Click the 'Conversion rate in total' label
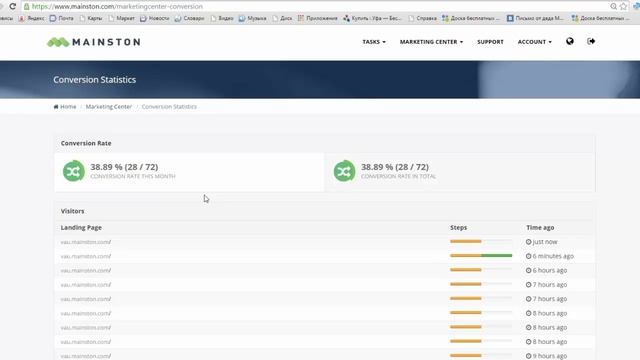 (398, 176)
